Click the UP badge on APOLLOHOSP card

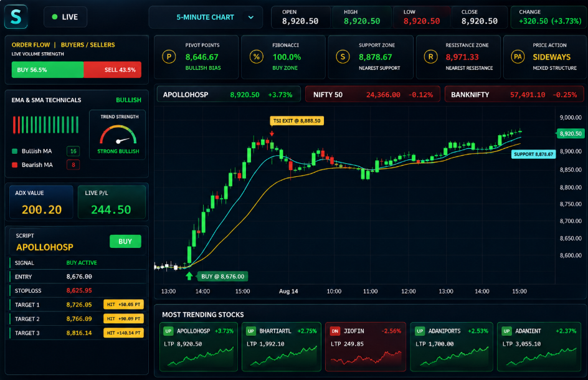[x=168, y=331]
